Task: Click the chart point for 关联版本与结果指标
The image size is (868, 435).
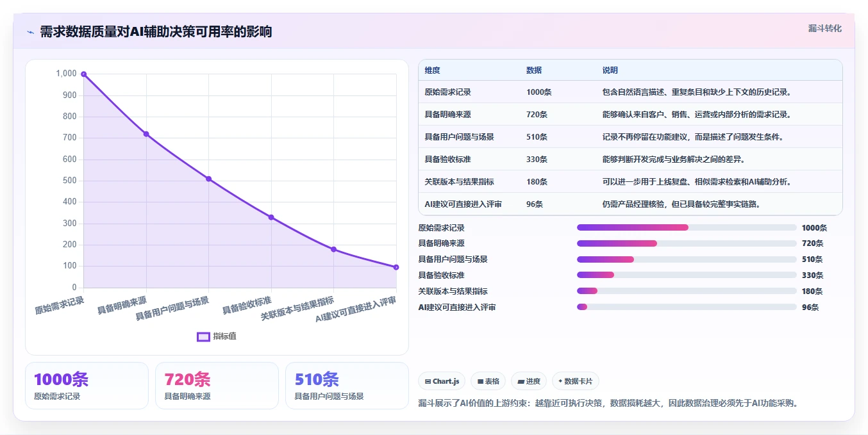Action: 333,249
